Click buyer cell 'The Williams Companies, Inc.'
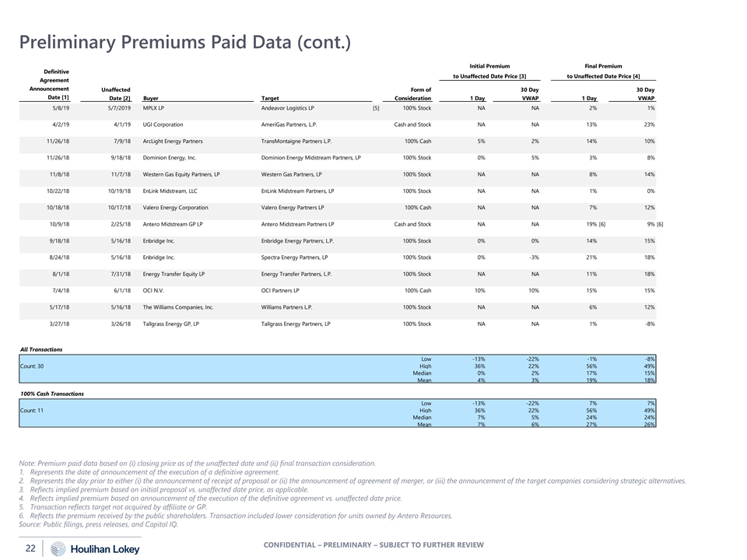The height and width of the screenshot is (560, 747). (x=178, y=307)
